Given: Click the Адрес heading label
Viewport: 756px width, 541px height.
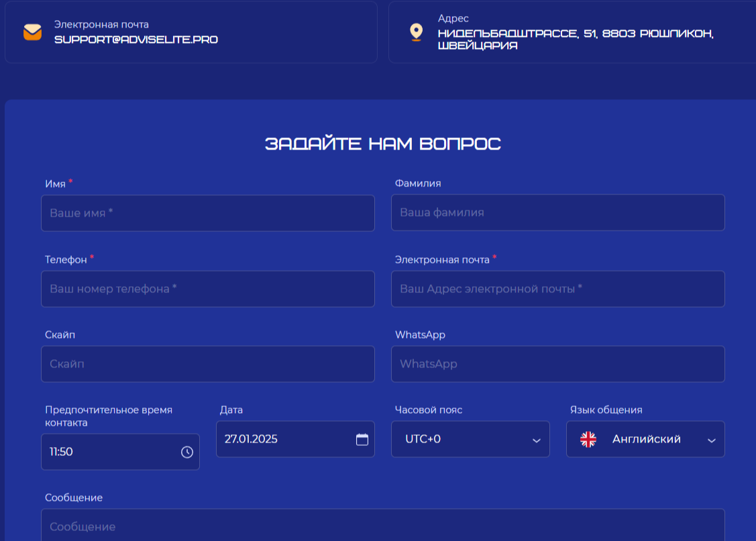Looking at the screenshot, I should (453, 18).
